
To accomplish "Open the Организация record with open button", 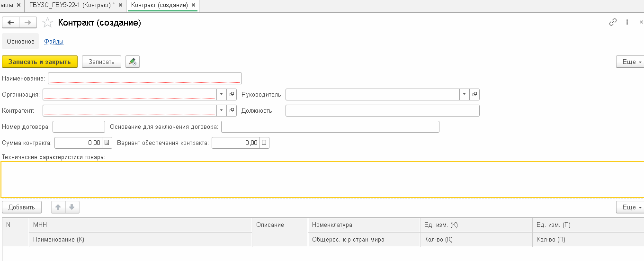I will 232,94.
